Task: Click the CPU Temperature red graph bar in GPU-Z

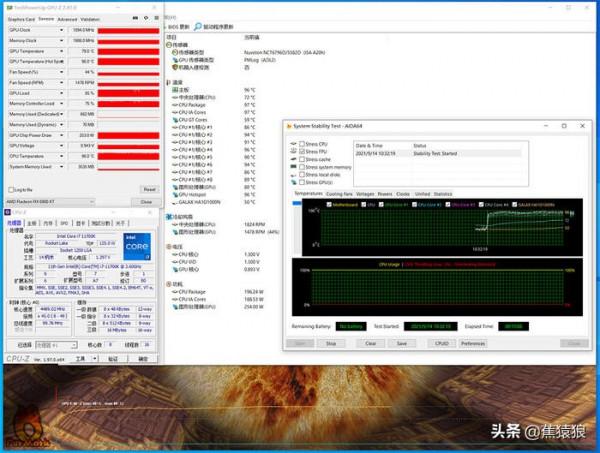Action: pyautogui.click(x=129, y=156)
